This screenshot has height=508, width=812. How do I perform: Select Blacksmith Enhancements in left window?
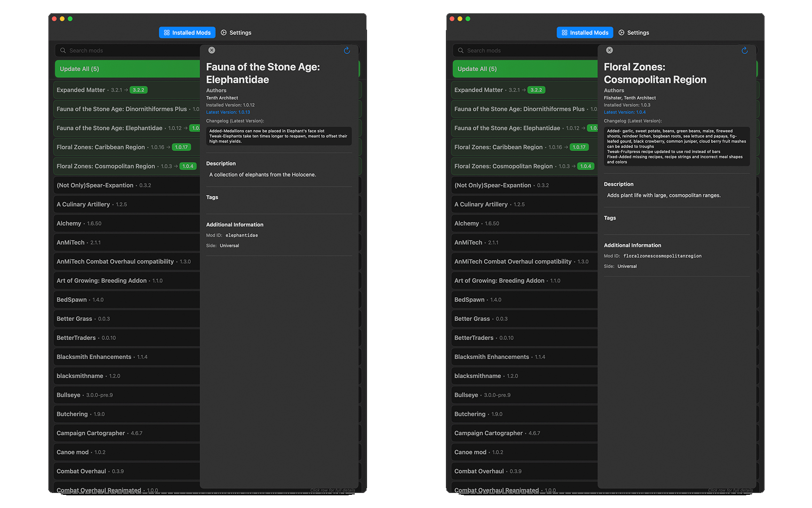127,357
